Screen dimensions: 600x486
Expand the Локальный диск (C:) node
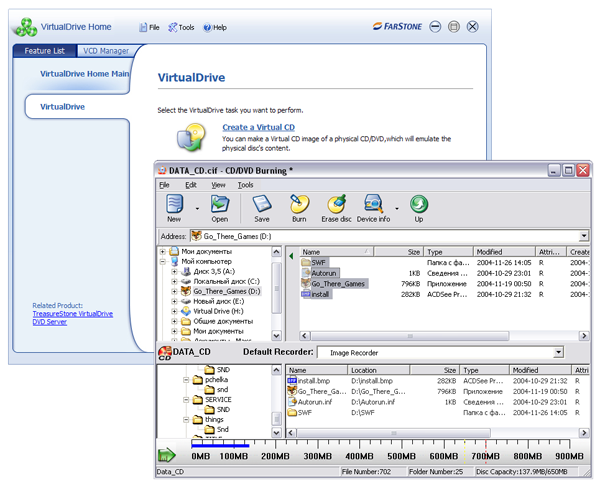174,281
